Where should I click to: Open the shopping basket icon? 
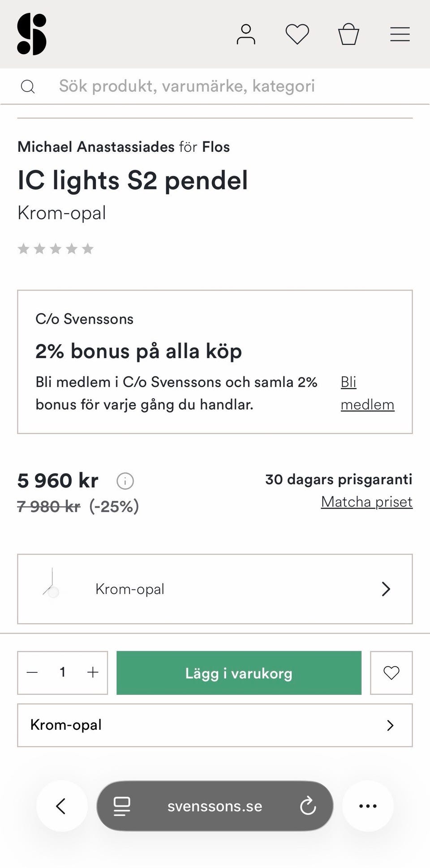point(348,34)
